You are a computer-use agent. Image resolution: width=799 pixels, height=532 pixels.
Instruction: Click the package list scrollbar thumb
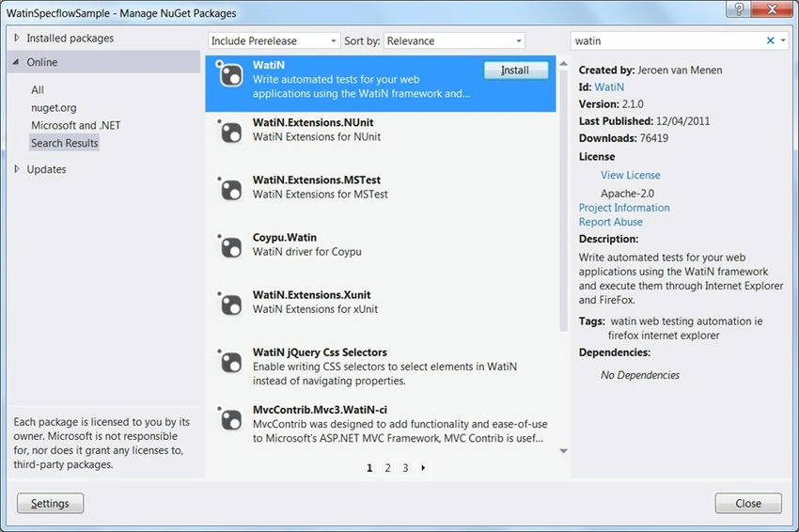click(563, 201)
